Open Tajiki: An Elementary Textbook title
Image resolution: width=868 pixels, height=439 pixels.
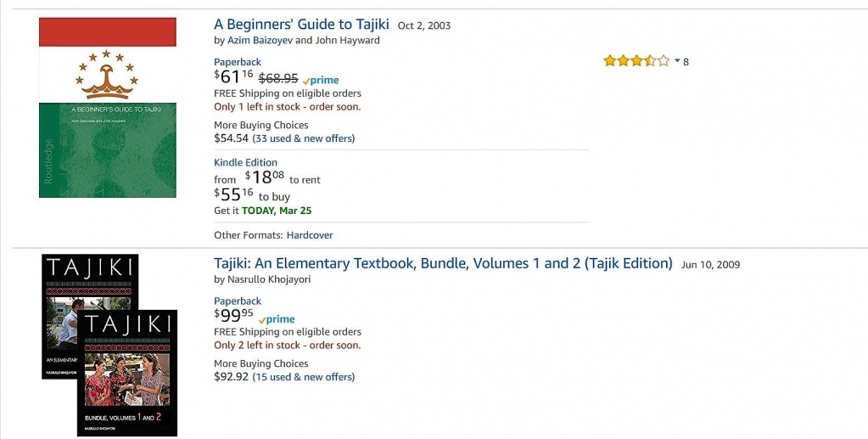tap(443, 263)
